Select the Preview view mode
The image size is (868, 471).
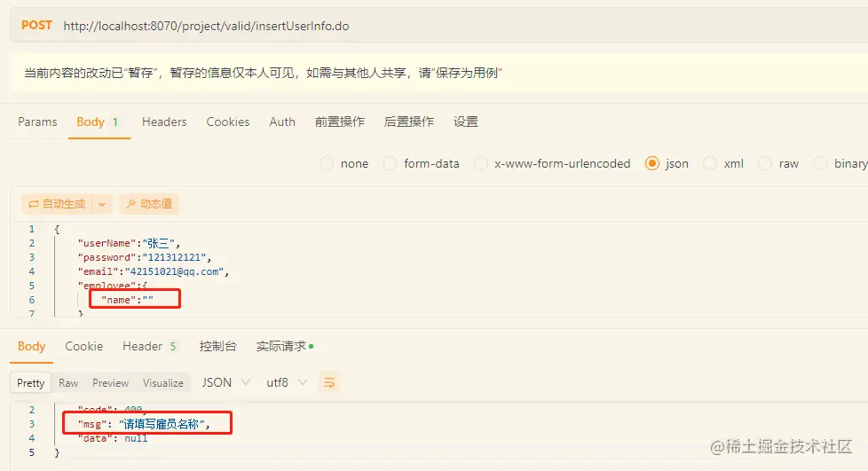pos(110,383)
